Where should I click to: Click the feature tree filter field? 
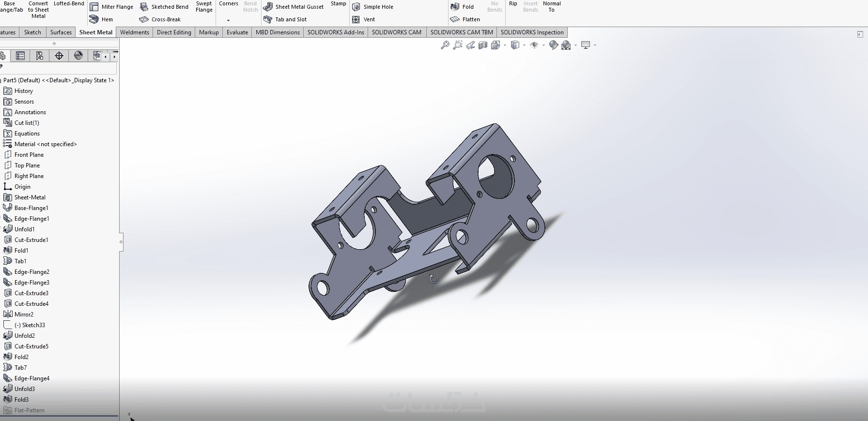click(58, 68)
